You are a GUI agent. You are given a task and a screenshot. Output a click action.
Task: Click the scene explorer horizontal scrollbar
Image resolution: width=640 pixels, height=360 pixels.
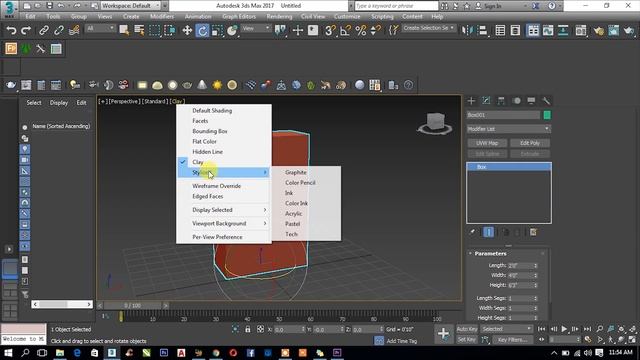pyautogui.click(x=62, y=304)
